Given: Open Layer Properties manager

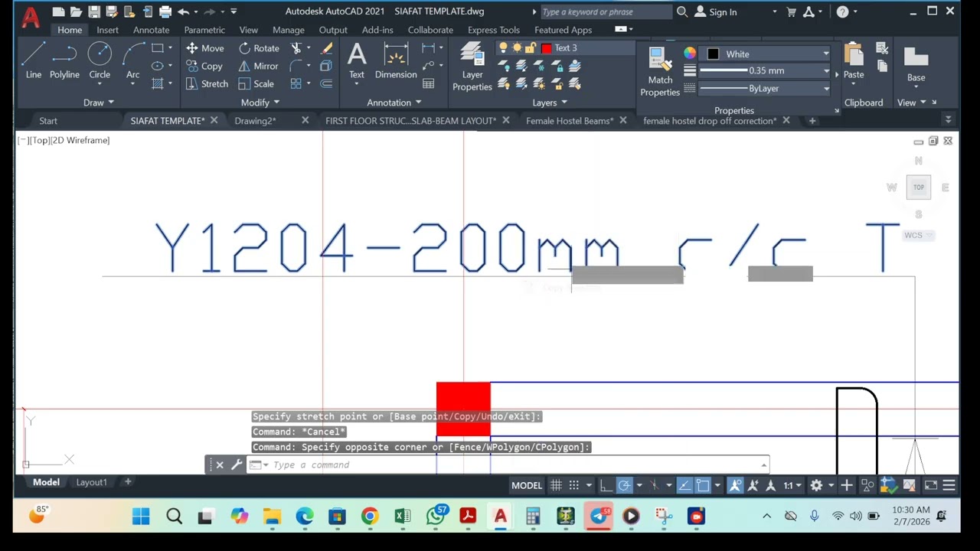Looking at the screenshot, I should 472,67.
